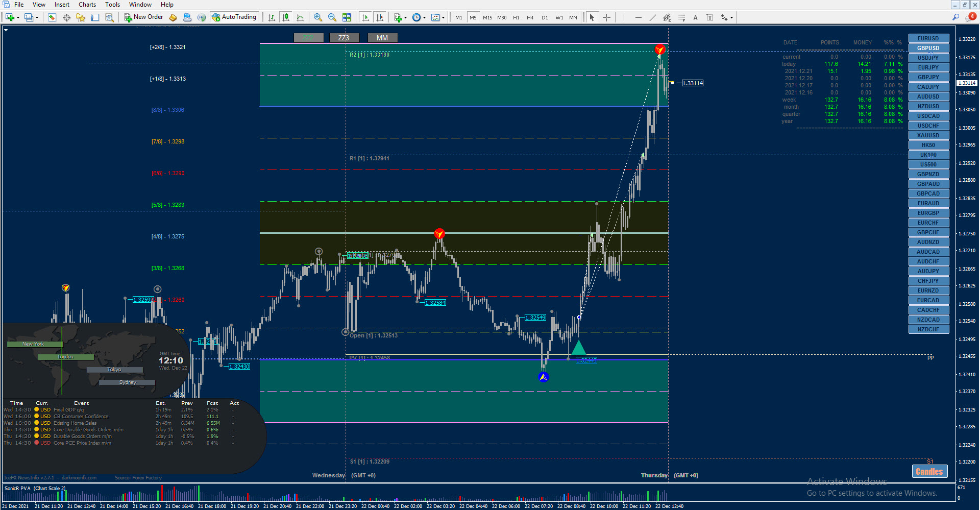Zoom in on the chart
This screenshot has width=980, height=510.
tap(318, 17)
